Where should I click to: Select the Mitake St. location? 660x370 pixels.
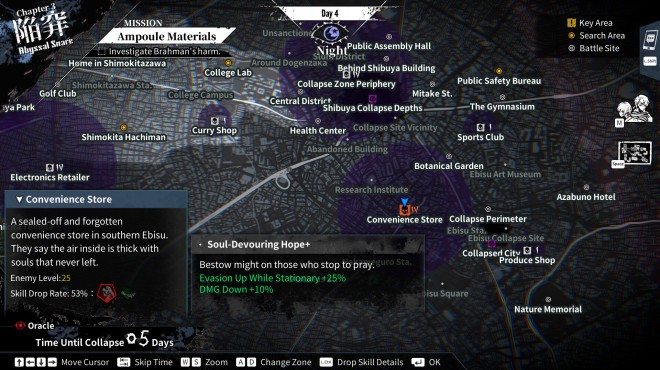pyautogui.click(x=432, y=93)
